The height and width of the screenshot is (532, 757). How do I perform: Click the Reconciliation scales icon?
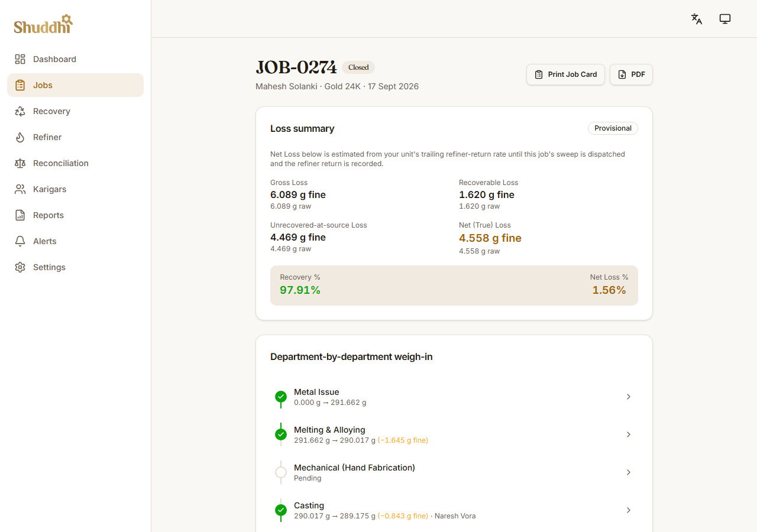coord(20,163)
